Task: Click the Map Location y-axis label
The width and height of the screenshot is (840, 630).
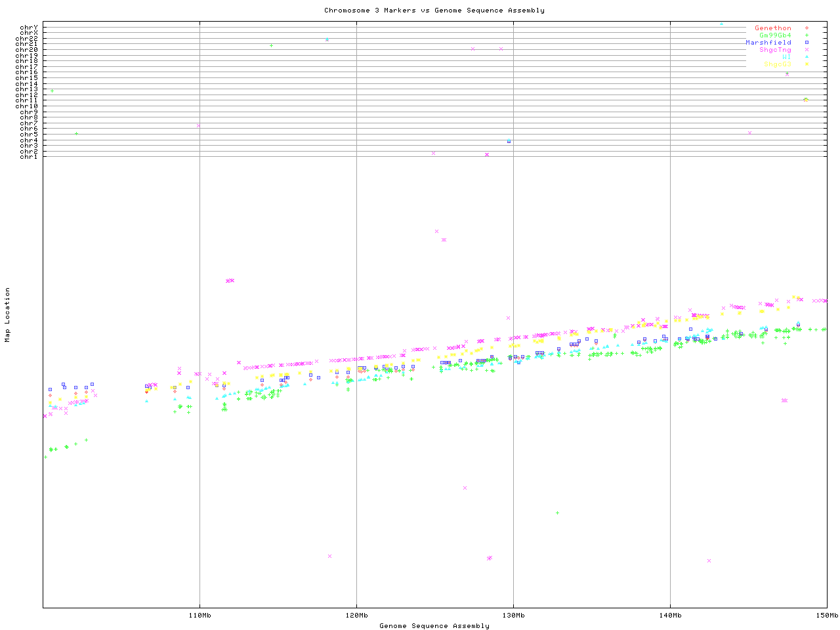Action: (8, 315)
